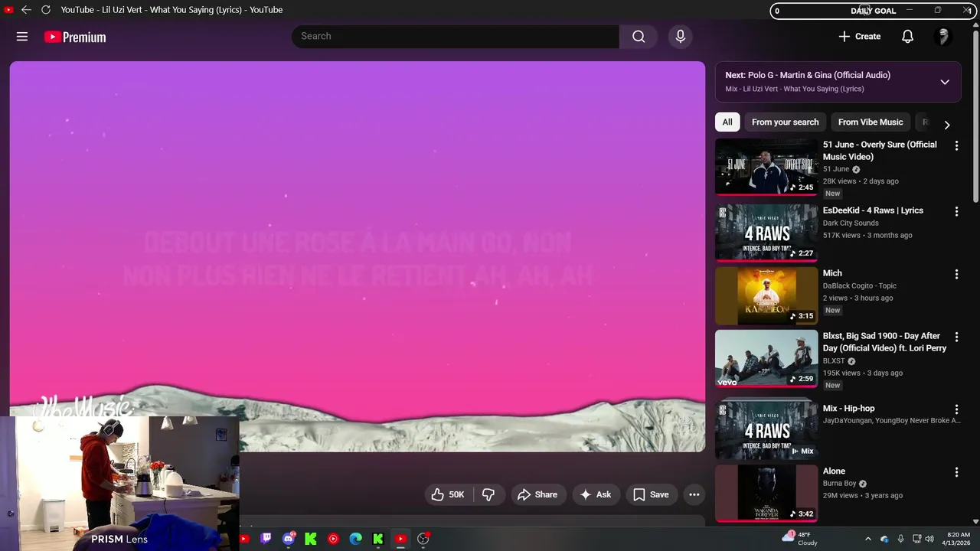Image resolution: width=980 pixels, height=551 pixels.
Task: Open options for 51 June - Overly Sure
Action: (956, 145)
